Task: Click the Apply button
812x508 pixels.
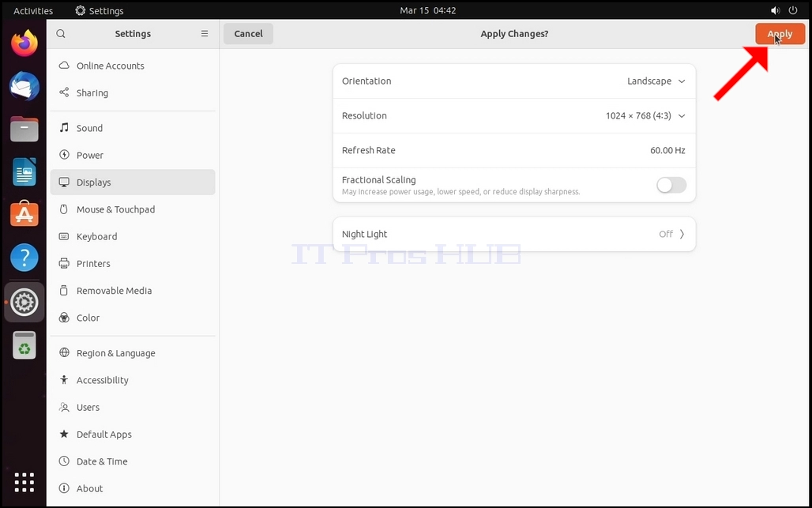Action: click(x=780, y=34)
